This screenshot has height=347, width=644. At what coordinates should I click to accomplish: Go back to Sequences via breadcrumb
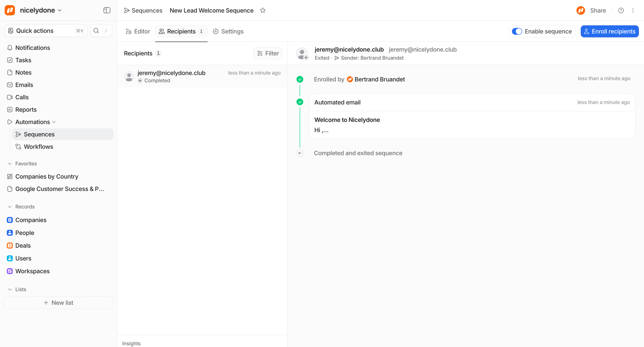point(143,10)
